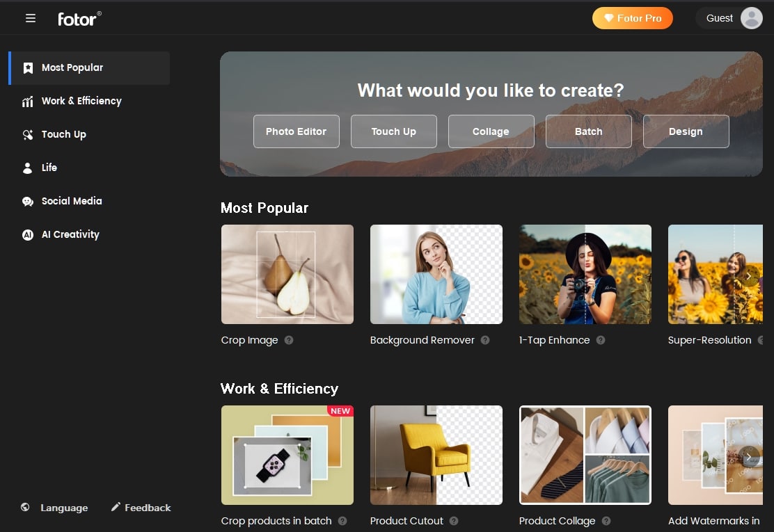Click the Crop Image label
This screenshot has height=532, width=774.
(249, 340)
